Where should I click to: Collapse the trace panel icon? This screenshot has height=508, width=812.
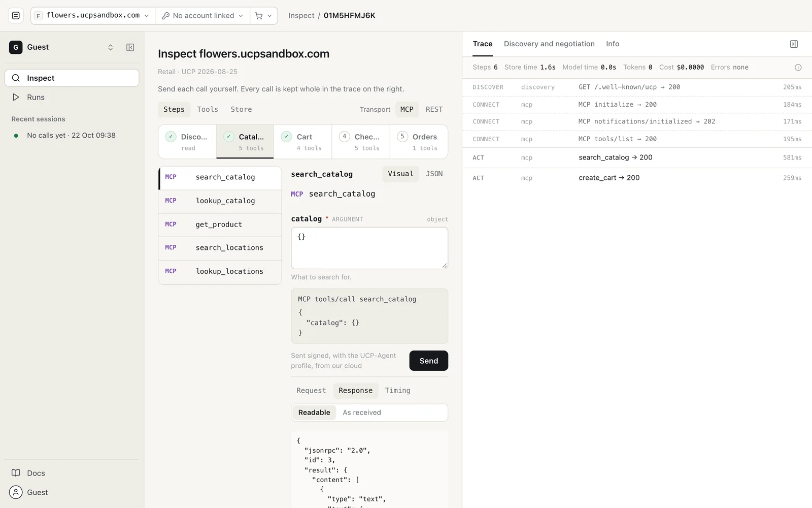click(x=794, y=44)
